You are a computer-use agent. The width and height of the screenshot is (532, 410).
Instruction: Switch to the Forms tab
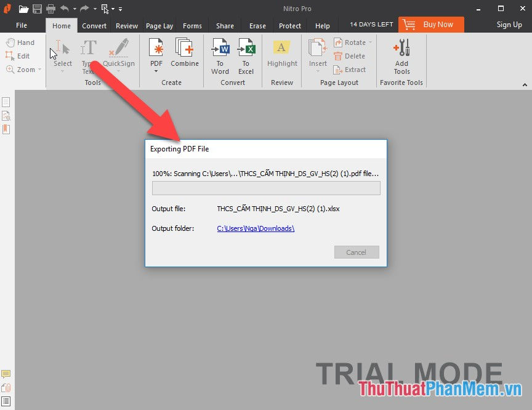pos(192,26)
